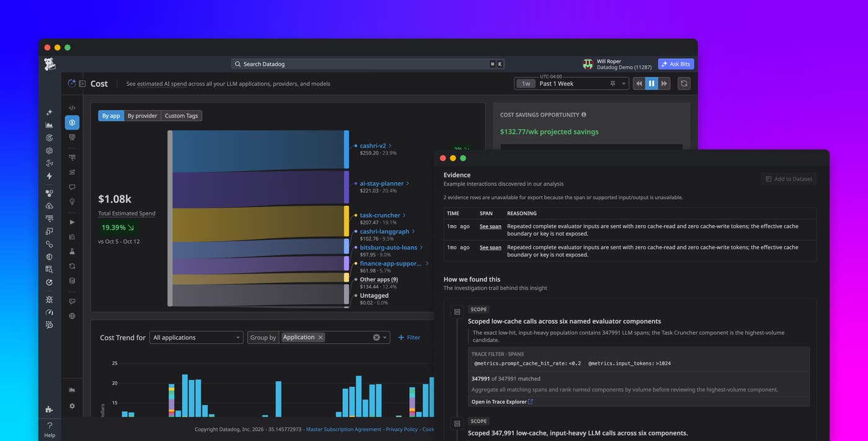Step back the time range
868x441 pixels.
point(639,83)
